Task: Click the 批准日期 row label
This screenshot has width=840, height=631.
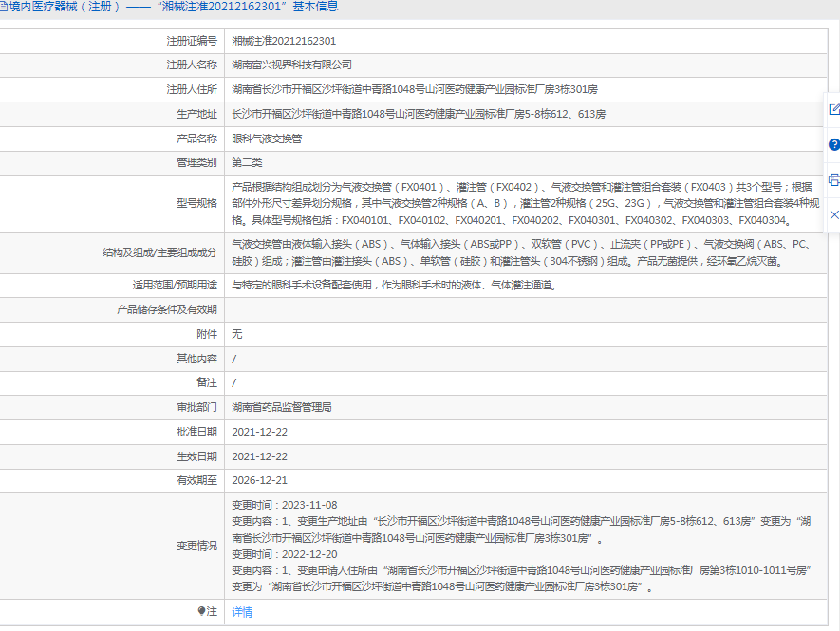Action: (x=196, y=432)
